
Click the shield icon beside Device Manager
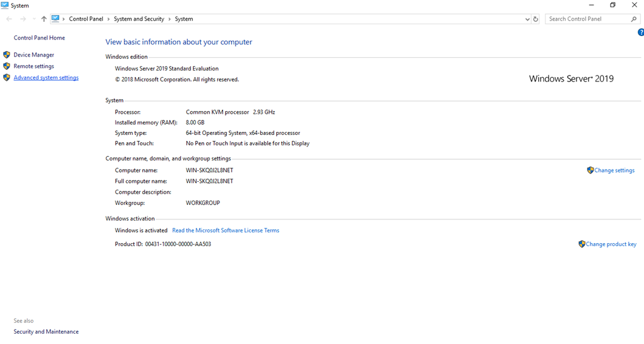(7, 55)
